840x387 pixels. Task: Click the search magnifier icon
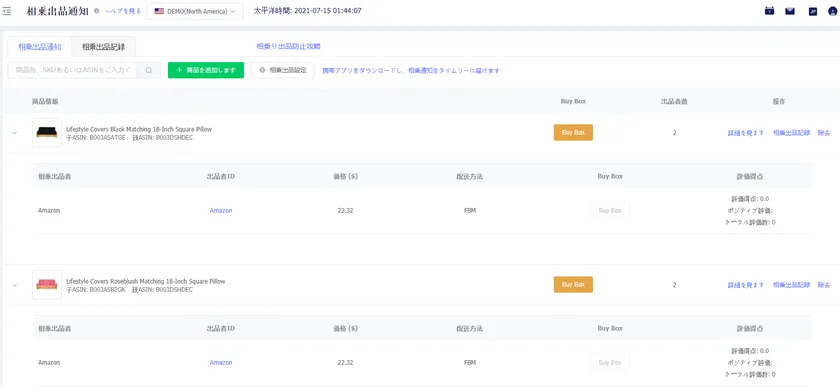[x=149, y=70]
